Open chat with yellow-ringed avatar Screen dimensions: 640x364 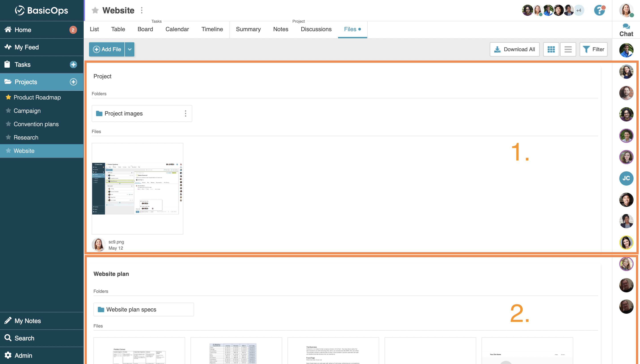[x=626, y=242]
